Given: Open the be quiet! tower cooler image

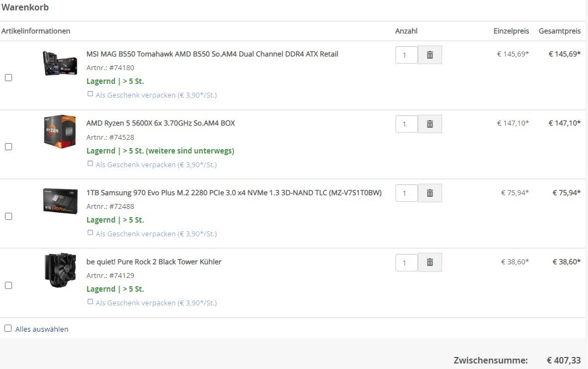Looking at the screenshot, I should [60, 270].
